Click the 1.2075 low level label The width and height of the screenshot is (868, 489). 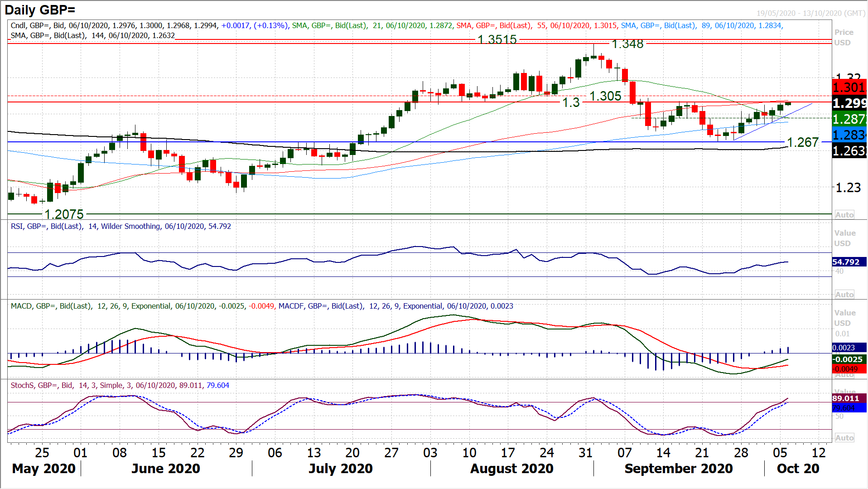64,214
